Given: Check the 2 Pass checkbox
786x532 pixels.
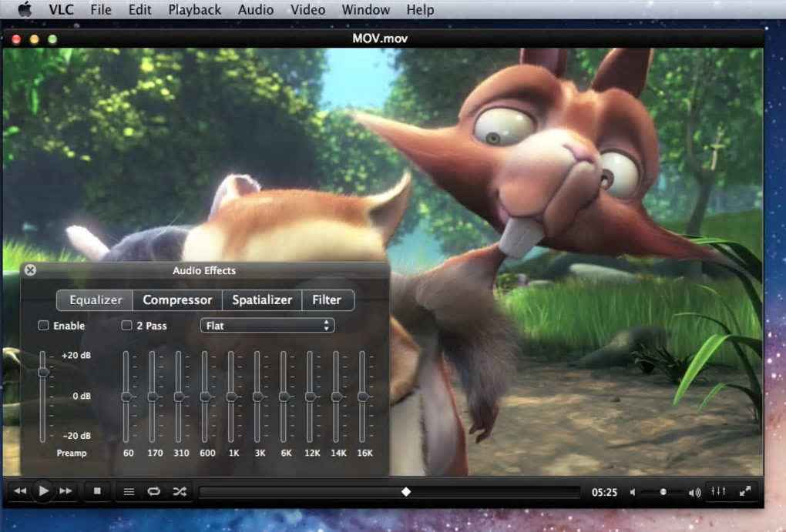Looking at the screenshot, I should tap(127, 326).
